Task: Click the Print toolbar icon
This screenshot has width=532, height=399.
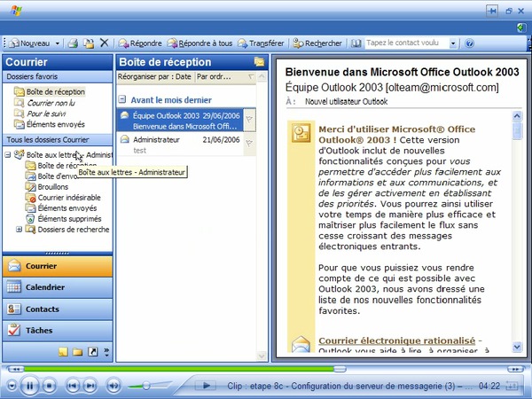Action: click(x=73, y=43)
